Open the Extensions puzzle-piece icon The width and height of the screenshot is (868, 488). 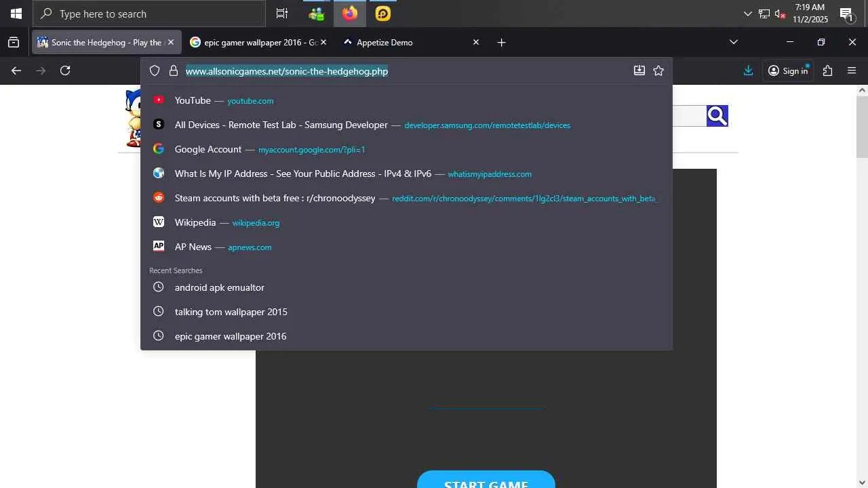click(x=827, y=70)
